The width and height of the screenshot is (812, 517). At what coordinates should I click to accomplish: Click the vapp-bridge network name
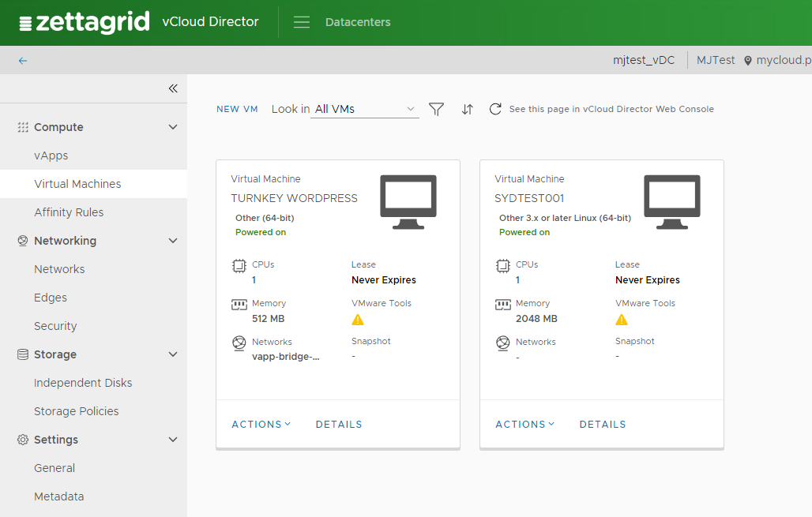286,357
